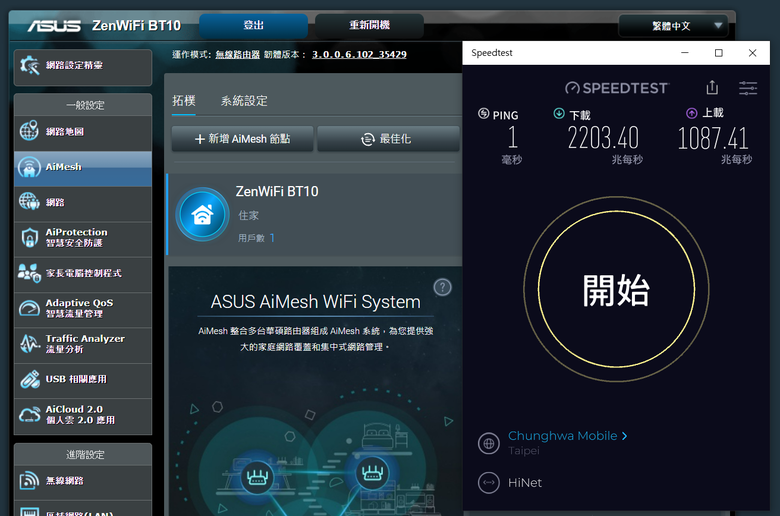The image size is (780, 516).
Task: Select 家長電腦控制程式 menu item label
Action: tap(84, 273)
